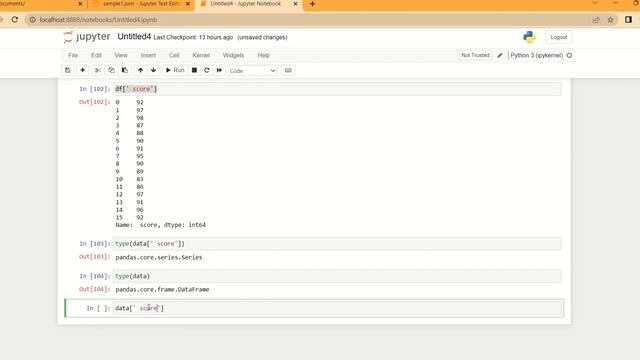
Task: Click the pencil edit mode indicator
Action: pos(500,55)
